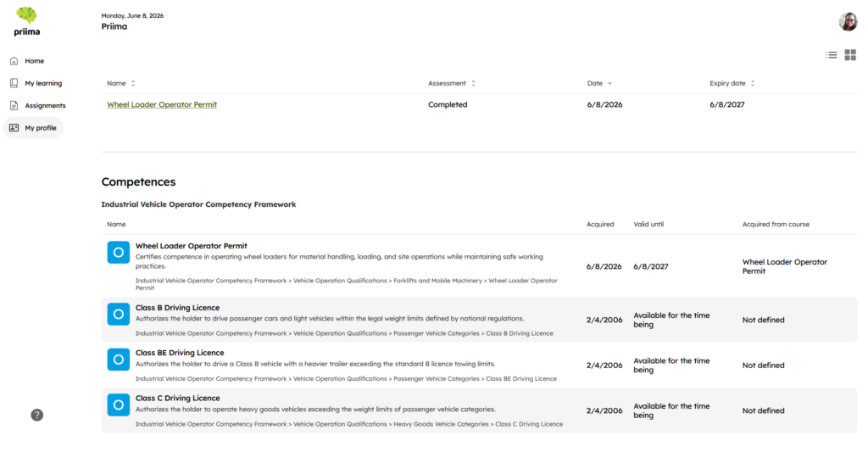
Task: Sort by Assessment column
Action: pos(451,83)
